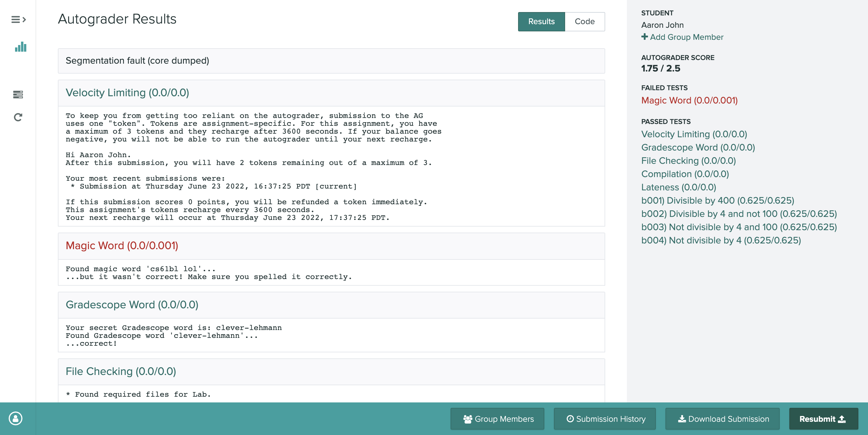Collapse the Gradescope Word section header
This screenshot has height=435, width=868.
tap(132, 305)
